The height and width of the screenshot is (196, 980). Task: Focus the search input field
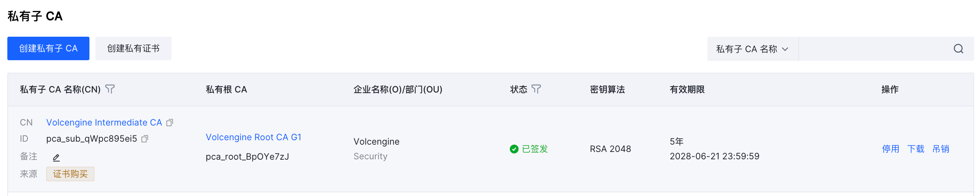[875, 49]
